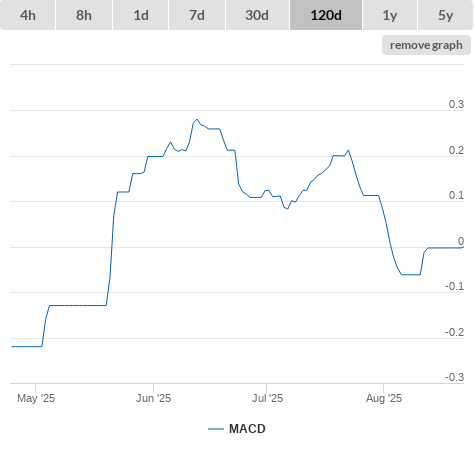Click the active 120d tab
The height and width of the screenshot is (455, 474).
pyautogui.click(x=326, y=15)
